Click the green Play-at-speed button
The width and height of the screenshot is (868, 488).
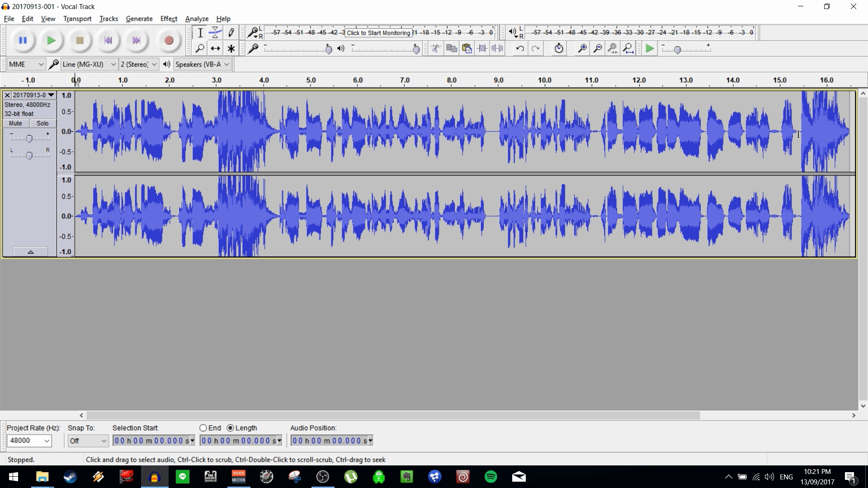650,48
